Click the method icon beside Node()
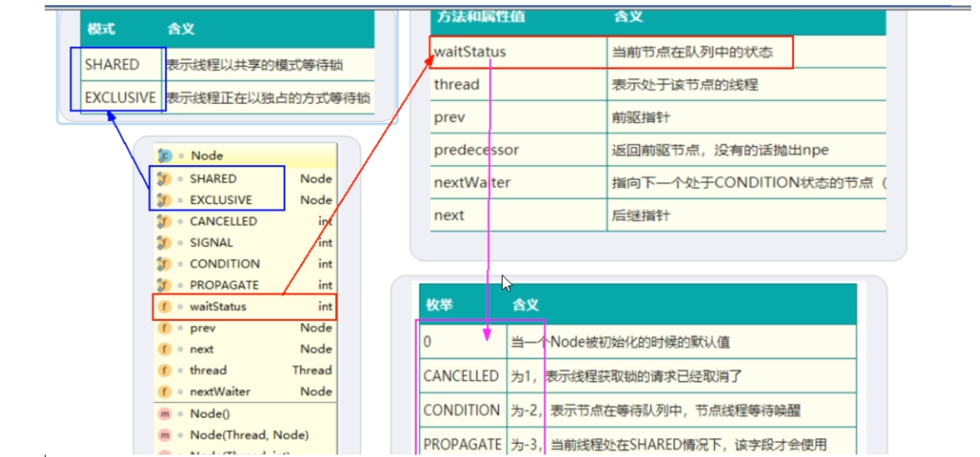 [x=165, y=414]
